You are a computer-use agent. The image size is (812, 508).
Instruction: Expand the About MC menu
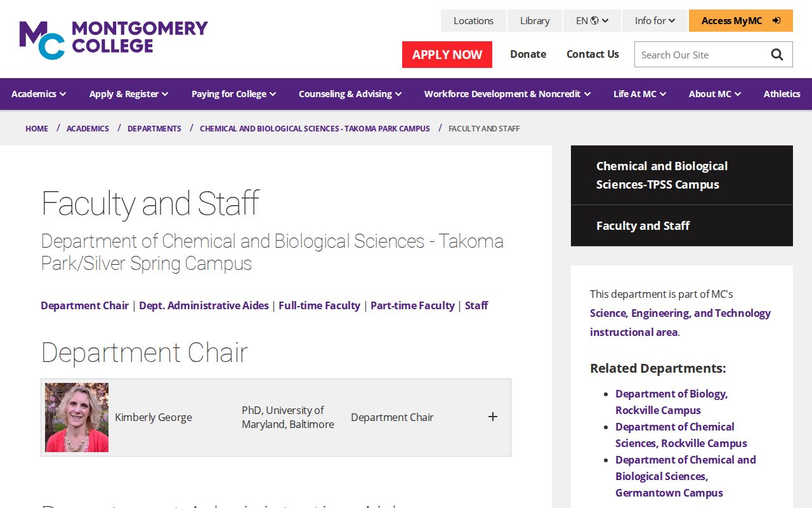(x=715, y=94)
